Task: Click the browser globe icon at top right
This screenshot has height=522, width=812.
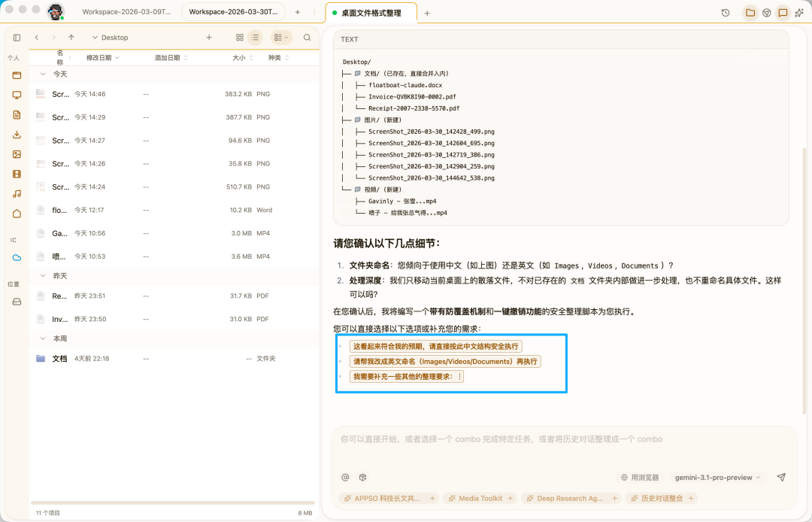Action: (765, 12)
